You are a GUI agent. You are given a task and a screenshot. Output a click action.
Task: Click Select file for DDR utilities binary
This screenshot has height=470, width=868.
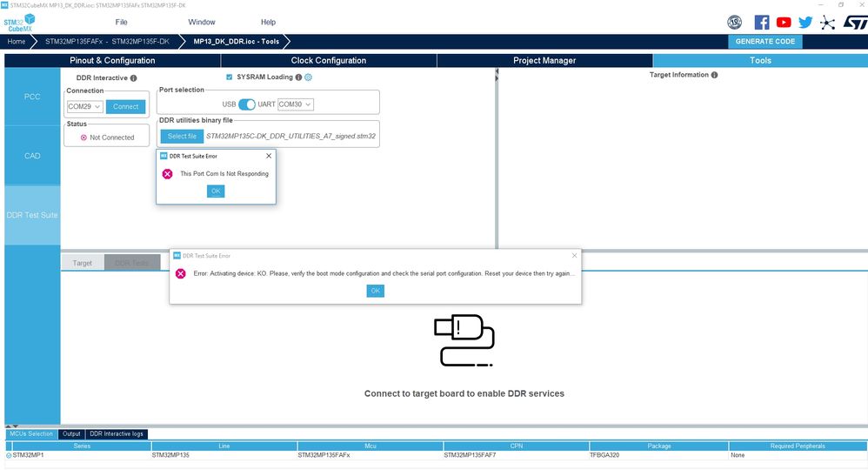point(182,136)
